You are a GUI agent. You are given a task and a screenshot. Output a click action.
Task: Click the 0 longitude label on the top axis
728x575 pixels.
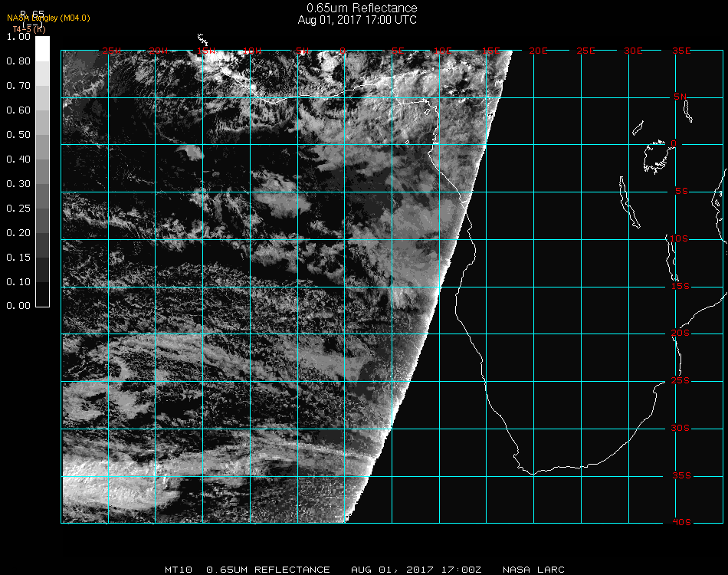[343, 51]
